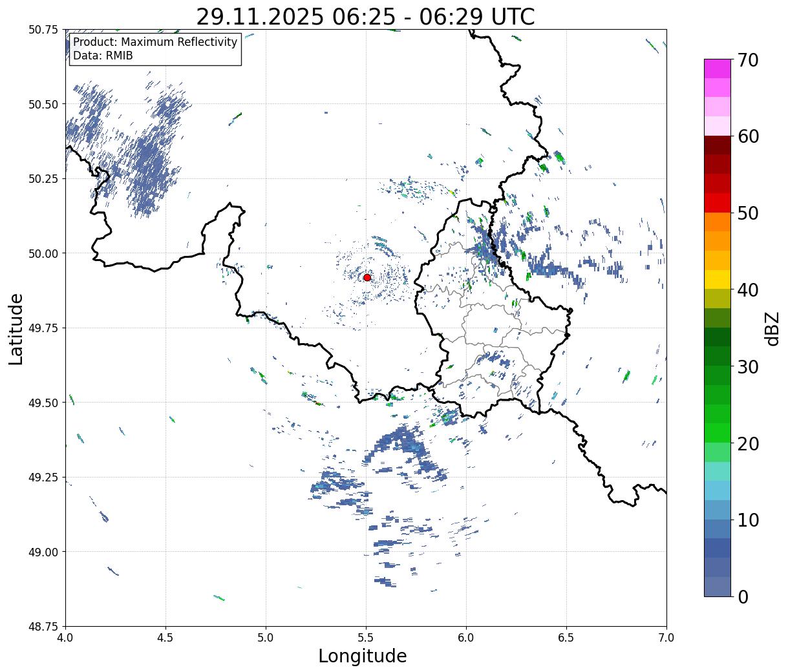Click the latitude tick label 49.00
Image resolution: width=788 pixels, height=672 pixels.
(43, 552)
